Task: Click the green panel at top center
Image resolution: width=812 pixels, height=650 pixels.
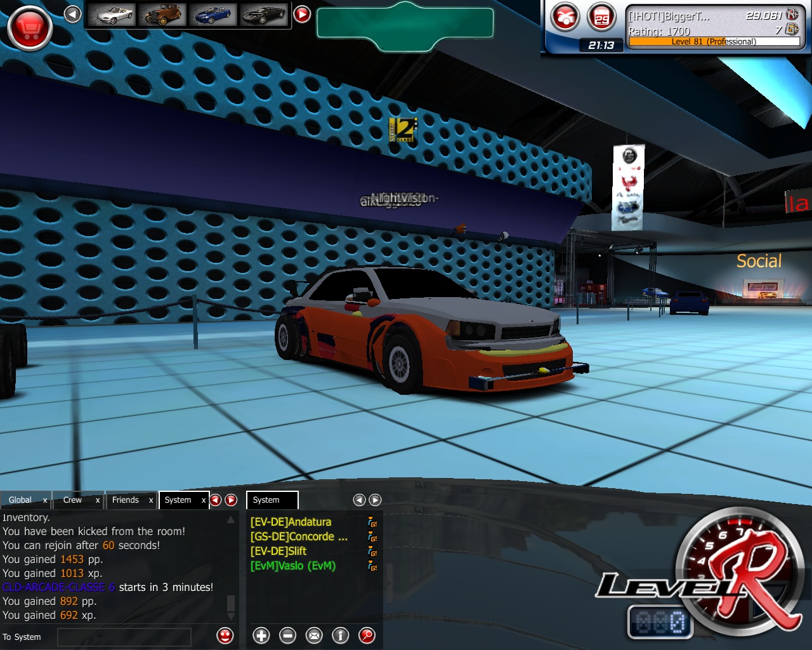Action: [405, 27]
